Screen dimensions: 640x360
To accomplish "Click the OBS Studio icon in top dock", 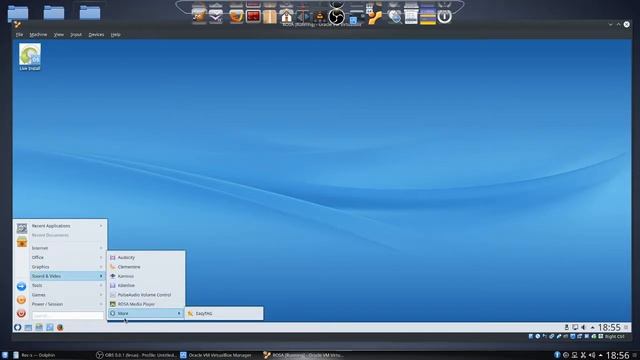I will [x=337, y=17].
